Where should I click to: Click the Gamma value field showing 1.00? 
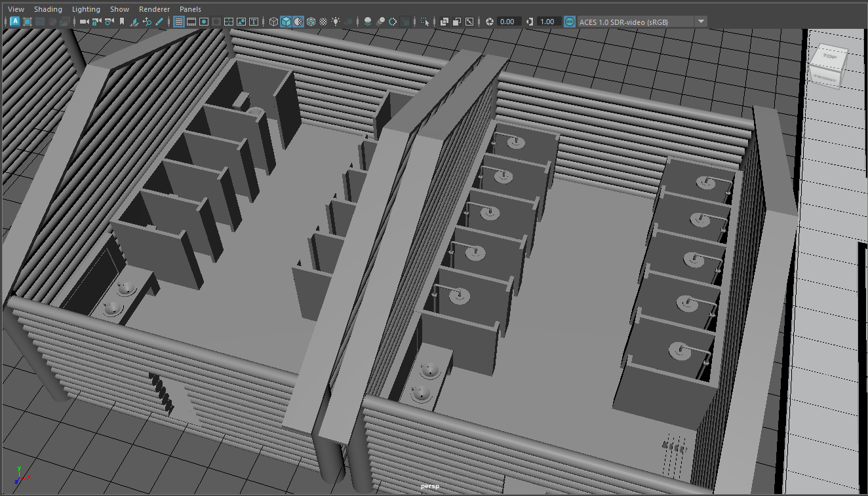pyautogui.click(x=549, y=22)
